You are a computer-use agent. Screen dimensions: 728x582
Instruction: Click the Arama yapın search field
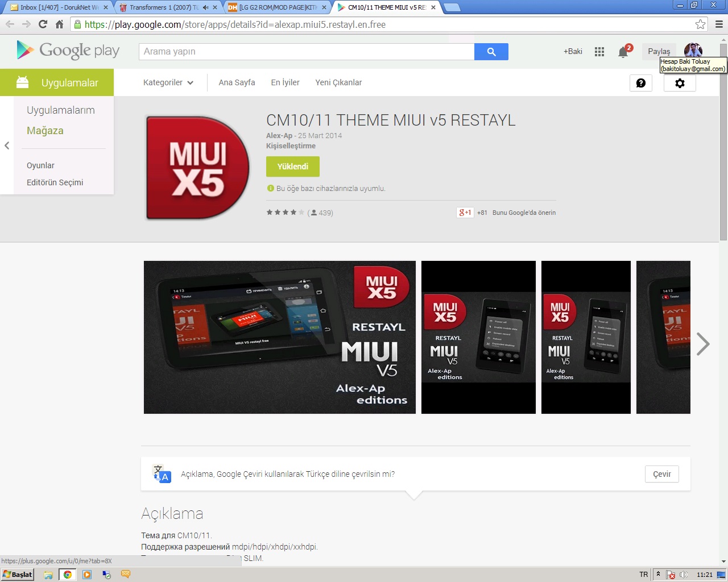(x=307, y=52)
